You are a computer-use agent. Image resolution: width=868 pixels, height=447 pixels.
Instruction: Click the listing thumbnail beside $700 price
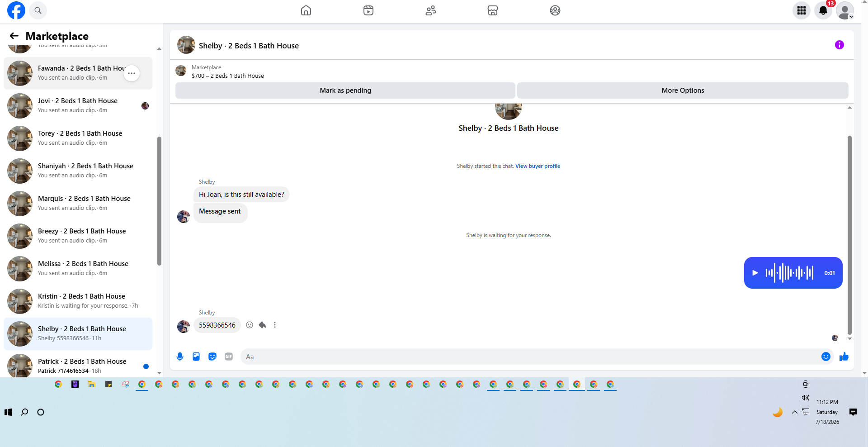point(181,71)
